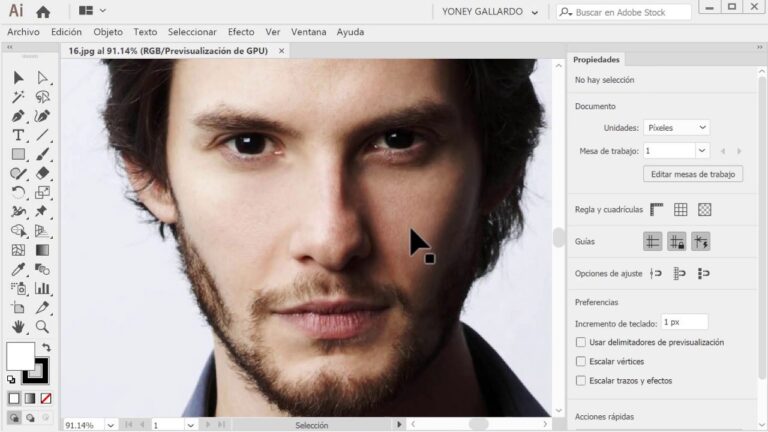Check Usar delimitadores de previsualización
This screenshot has width=768, height=432.
(581, 342)
